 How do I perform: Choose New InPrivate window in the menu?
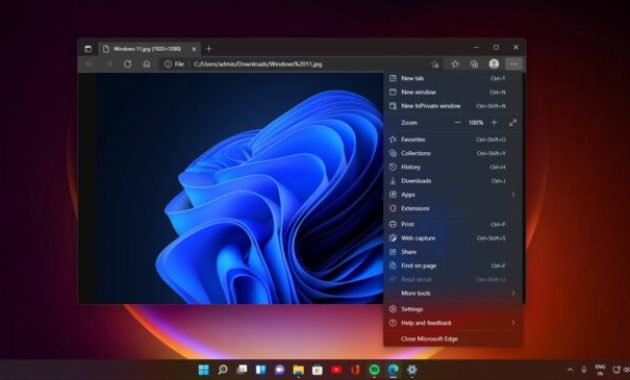coord(453,106)
